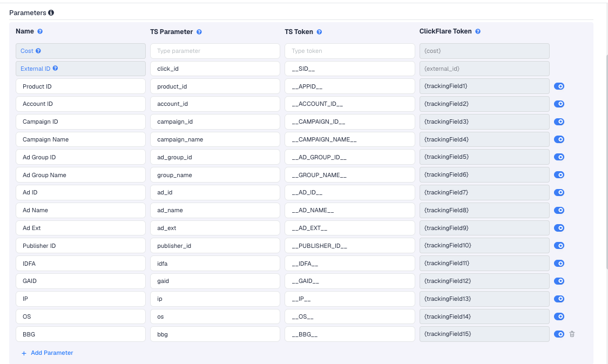
Task: Click the Campaign Name name field
Action: pos(80,139)
